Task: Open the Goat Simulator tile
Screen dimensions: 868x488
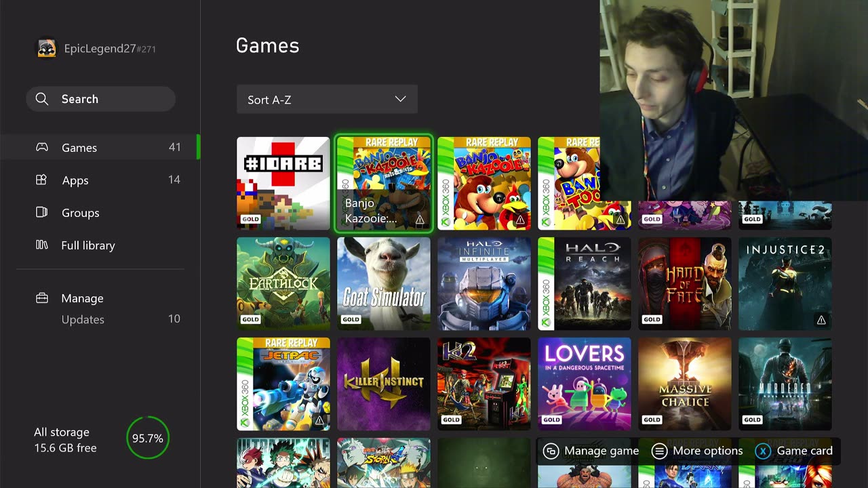Action: tap(384, 284)
